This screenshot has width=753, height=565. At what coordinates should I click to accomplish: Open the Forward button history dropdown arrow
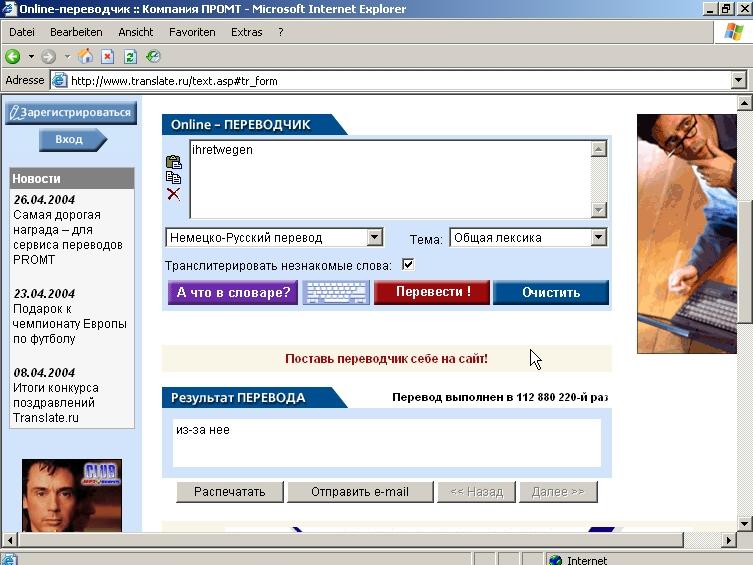pos(67,57)
